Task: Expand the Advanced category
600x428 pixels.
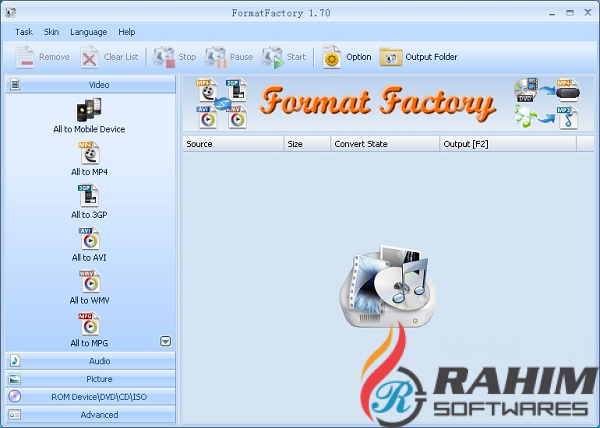Action: 91,415
